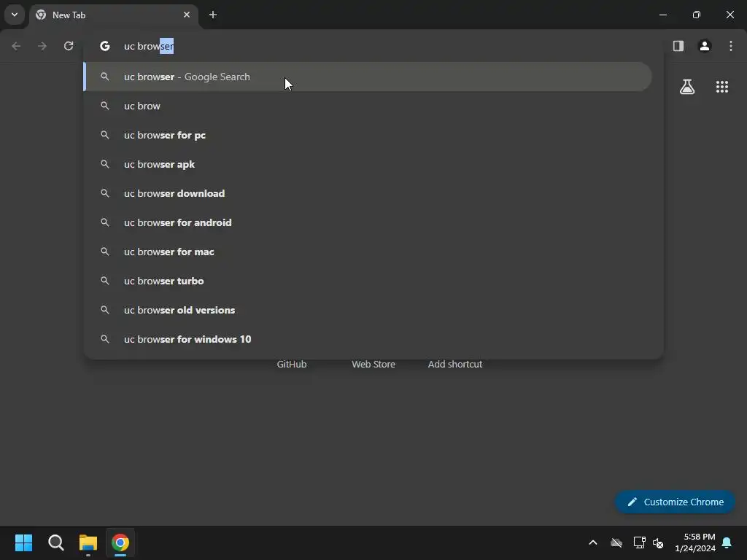
Task: Select suggestion 'uc brow'
Action: (x=368, y=106)
